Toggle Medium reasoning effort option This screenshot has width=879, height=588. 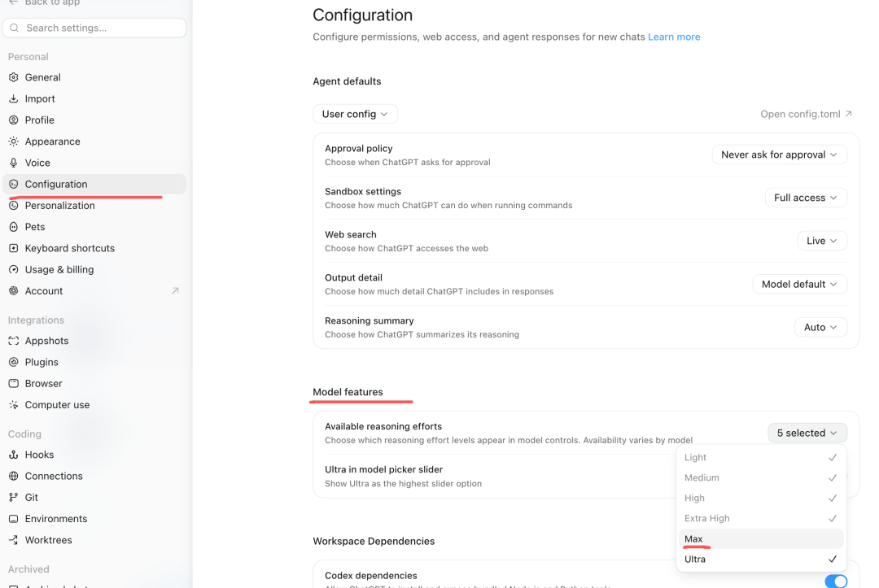pyautogui.click(x=761, y=477)
